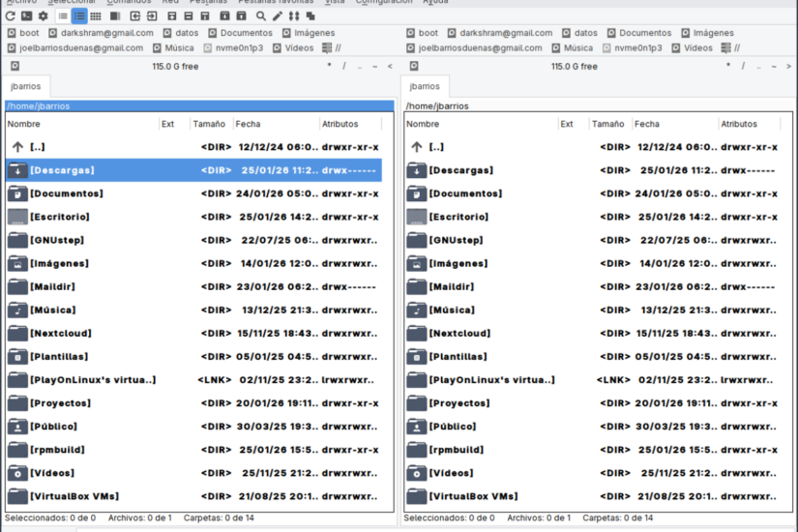Click the [..] parent entry in right panel
The height and width of the screenshot is (532, 798).
pyautogui.click(x=593, y=147)
